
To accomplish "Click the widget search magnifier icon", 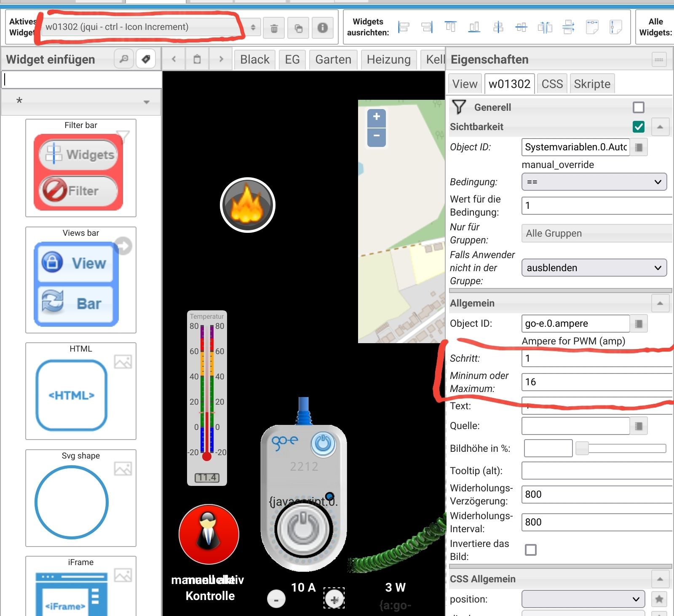I will pyautogui.click(x=124, y=59).
